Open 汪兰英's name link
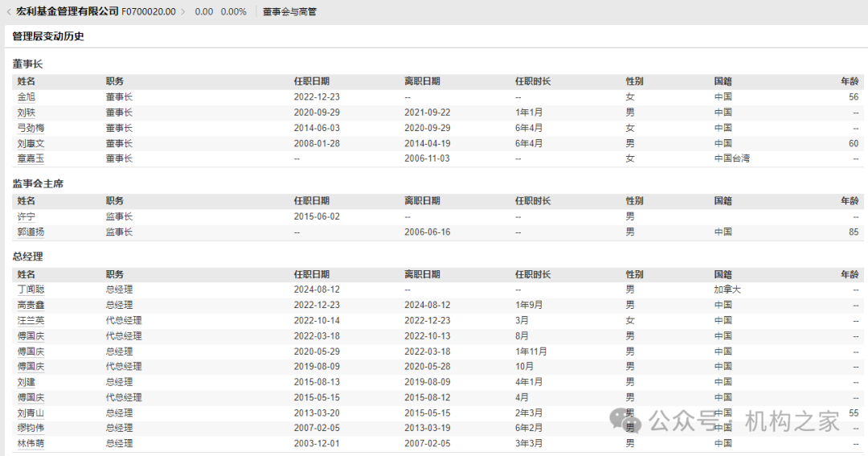This screenshot has height=456, width=868. pyautogui.click(x=31, y=320)
